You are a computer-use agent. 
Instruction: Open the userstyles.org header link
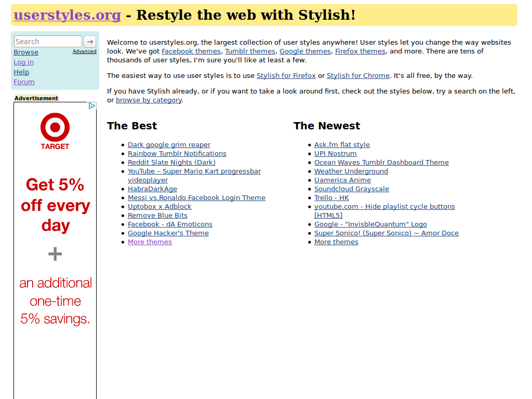[x=67, y=15]
